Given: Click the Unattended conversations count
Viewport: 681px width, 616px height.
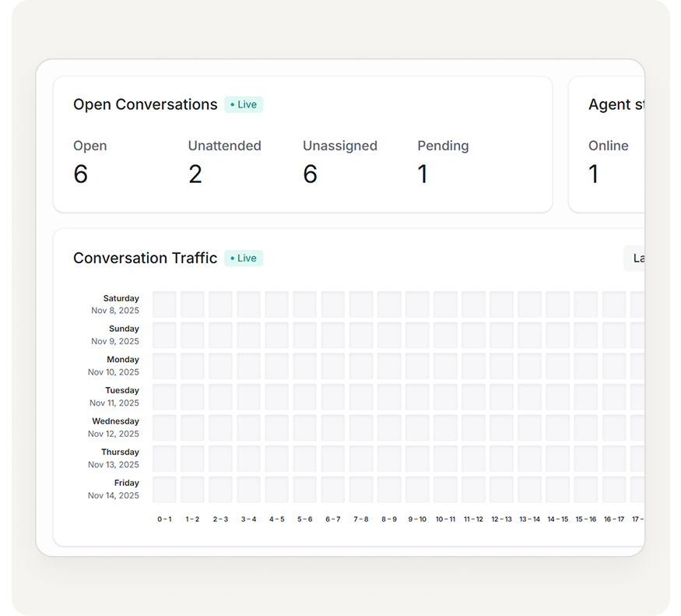Looking at the screenshot, I should point(195,174).
